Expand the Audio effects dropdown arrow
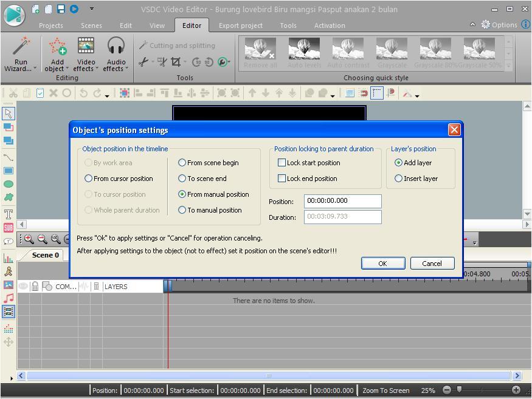Screen dimensions: 532x399 (x=127, y=69)
